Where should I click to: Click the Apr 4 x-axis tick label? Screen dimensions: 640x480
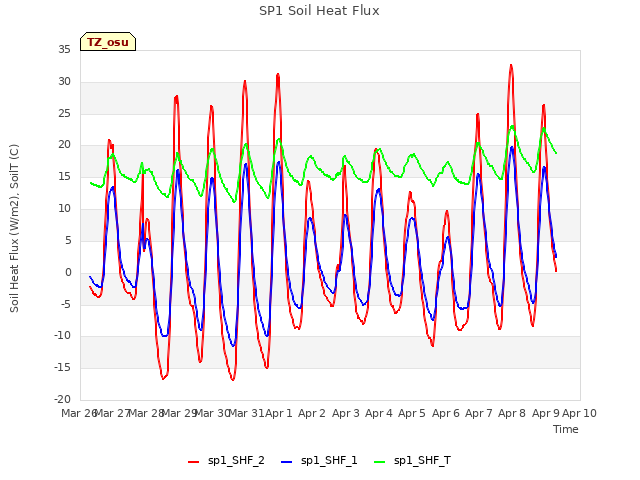click(x=378, y=413)
